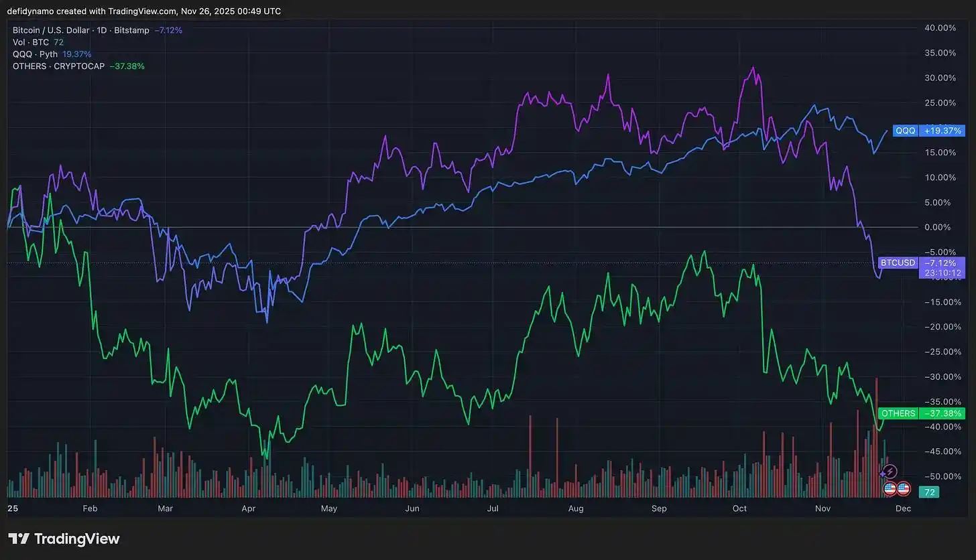Open the first US flag economic event
This screenshot has height=560, width=976.
(x=890, y=488)
